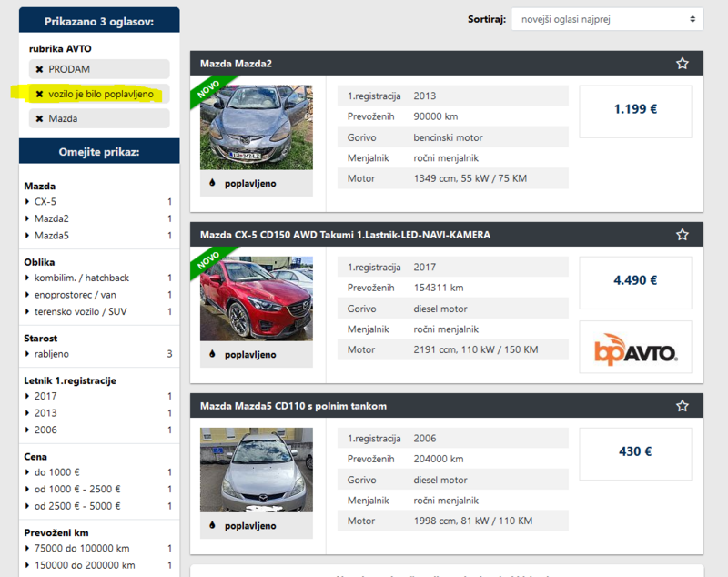The width and height of the screenshot is (728, 577).
Task: Remove the 'vozilo je bilo poplavljeno' filter
Action: pyautogui.click(x=40, y=94)
